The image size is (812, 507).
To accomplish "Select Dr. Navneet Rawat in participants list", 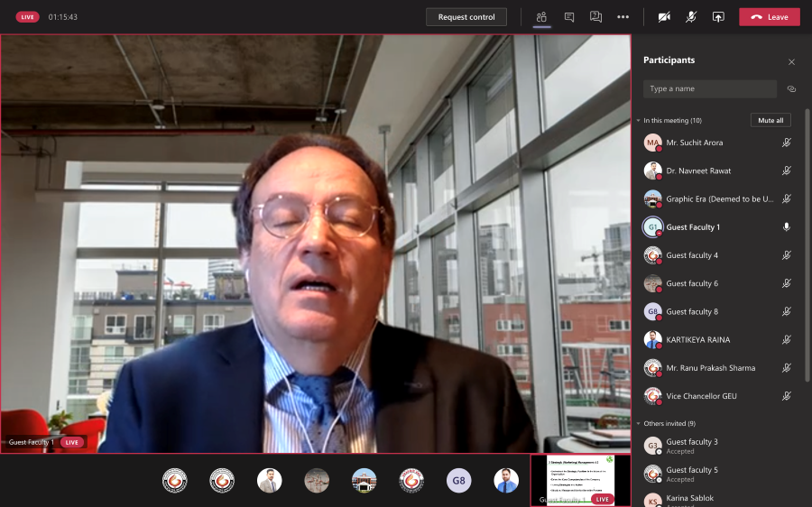I will coord(698,171).
